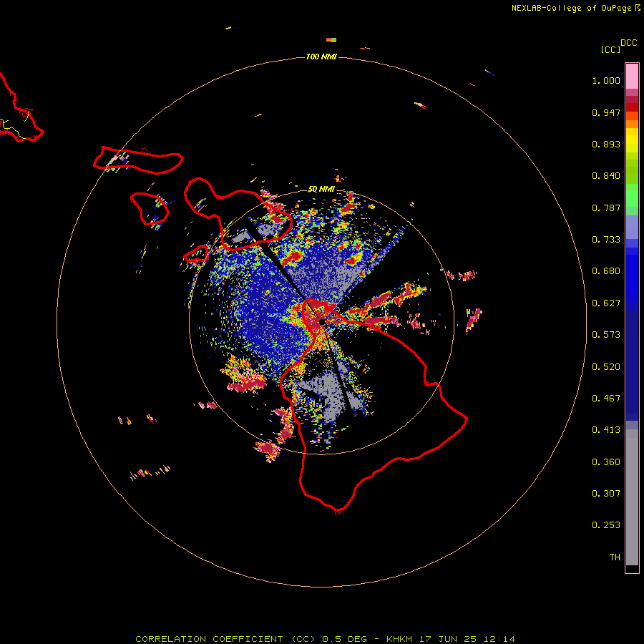Select the 0.840 scale value
This screenshot has width=644, height=644.
[x=606, y=176]
